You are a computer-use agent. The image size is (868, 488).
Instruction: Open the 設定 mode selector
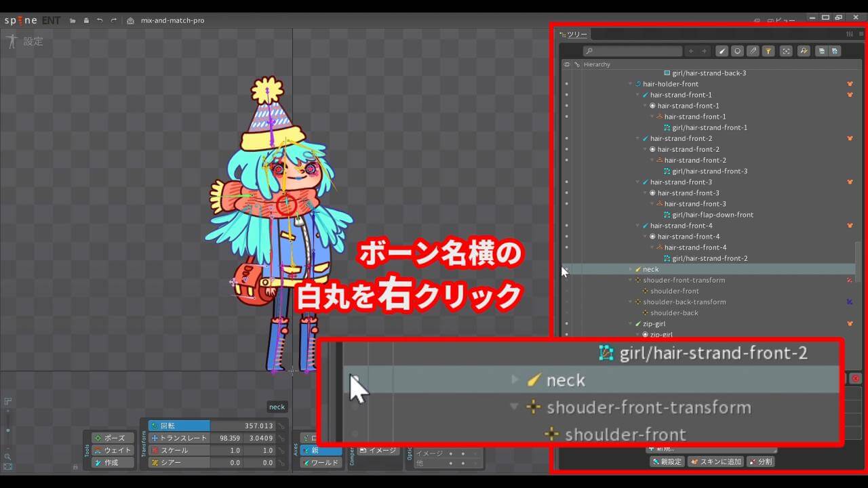coord(24,41)
